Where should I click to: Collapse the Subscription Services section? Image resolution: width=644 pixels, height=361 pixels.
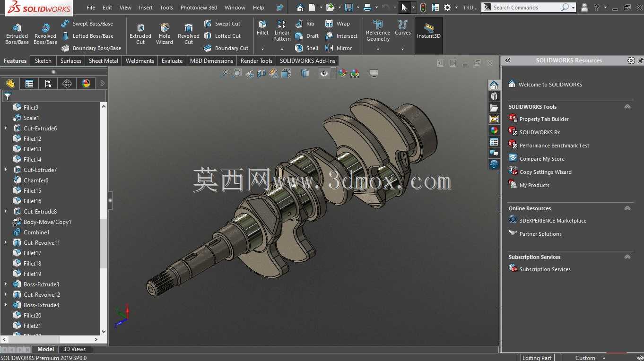click(x=627, y=257)
